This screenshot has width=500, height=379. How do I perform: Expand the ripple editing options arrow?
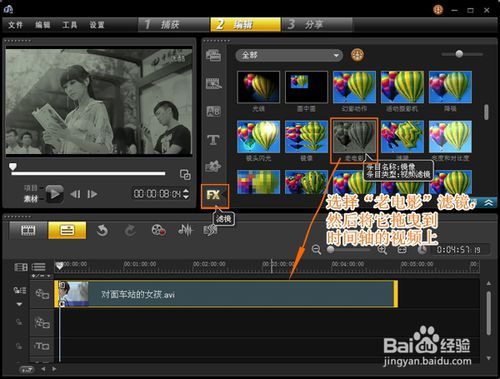tap(19, 304)
